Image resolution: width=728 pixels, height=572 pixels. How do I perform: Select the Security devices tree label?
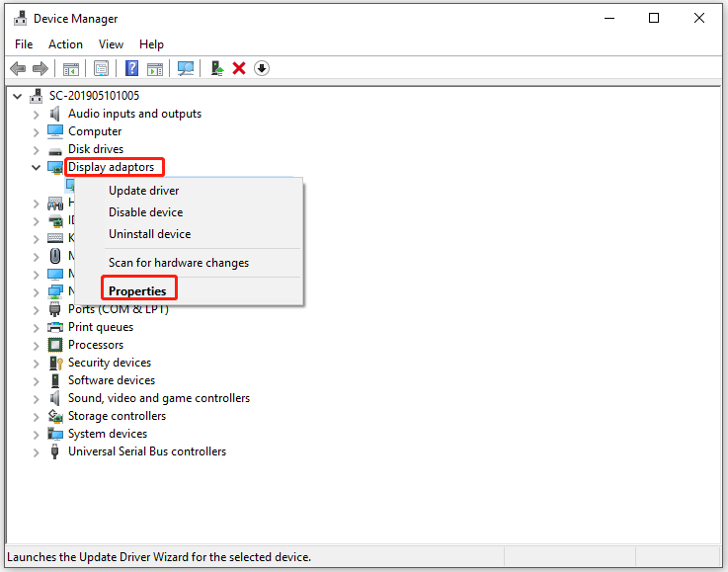(110, 363)
